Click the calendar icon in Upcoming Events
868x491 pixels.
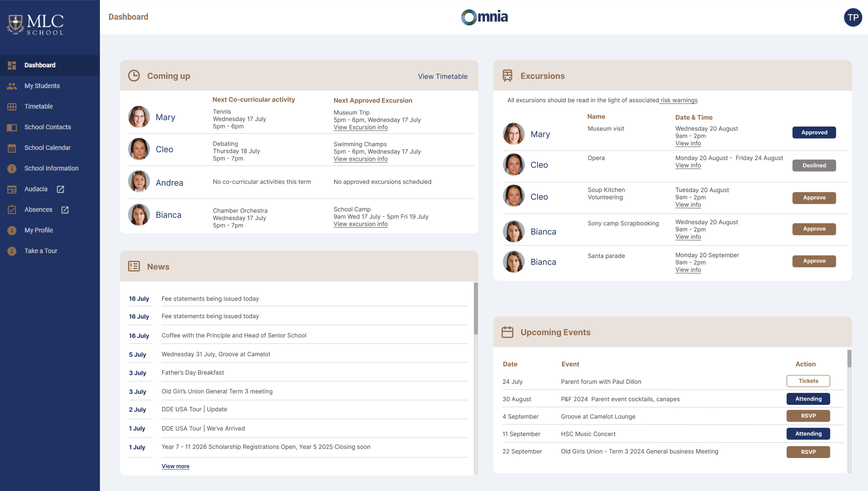click(x=507, y=332)
